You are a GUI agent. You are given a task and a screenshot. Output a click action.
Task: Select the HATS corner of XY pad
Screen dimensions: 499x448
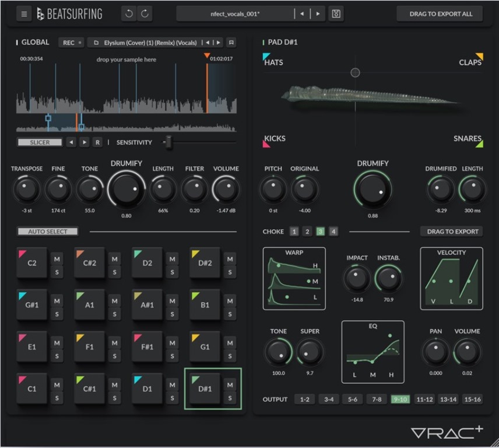272,60
